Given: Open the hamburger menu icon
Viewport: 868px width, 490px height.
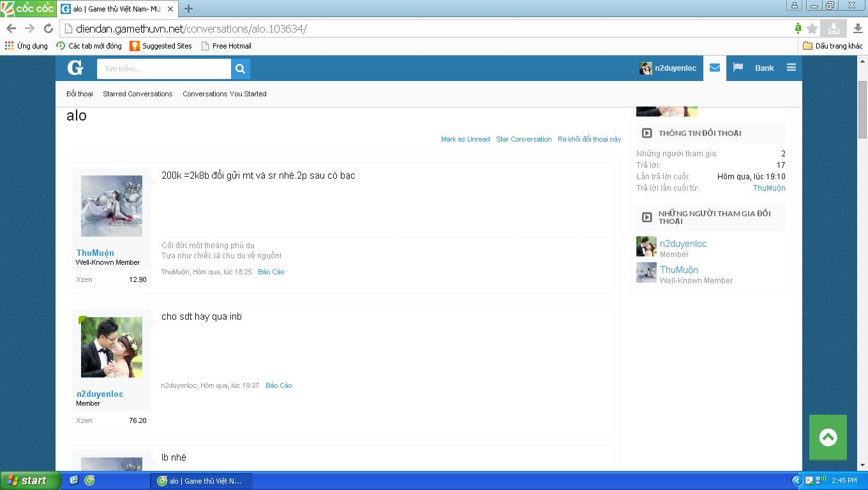Looking at the screenshot, I should pyautogui.click(x=791, y=68).
